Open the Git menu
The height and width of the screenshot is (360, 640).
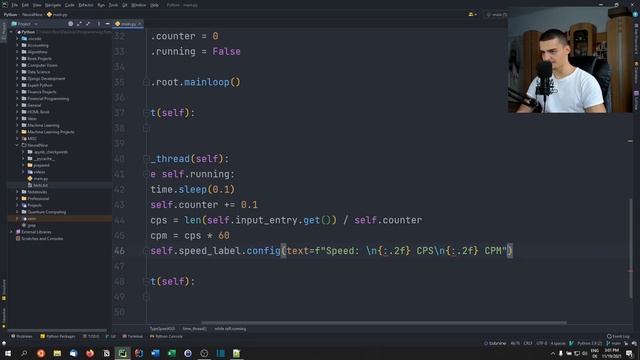pos(125,5)
